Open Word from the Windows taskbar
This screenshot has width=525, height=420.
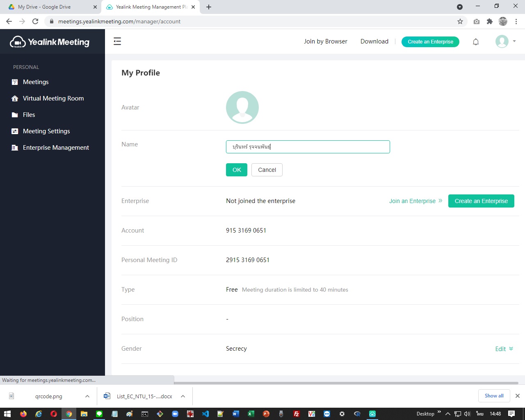[235, 414]
